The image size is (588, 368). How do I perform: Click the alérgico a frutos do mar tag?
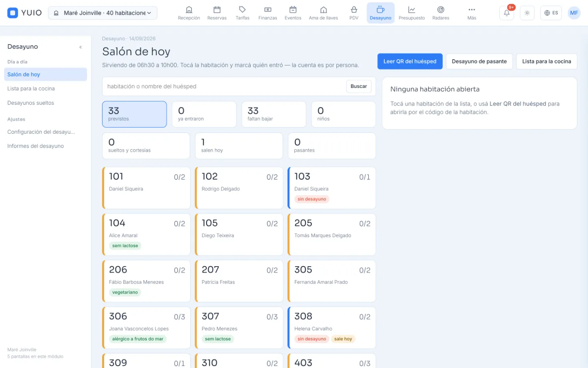[138, 339]
